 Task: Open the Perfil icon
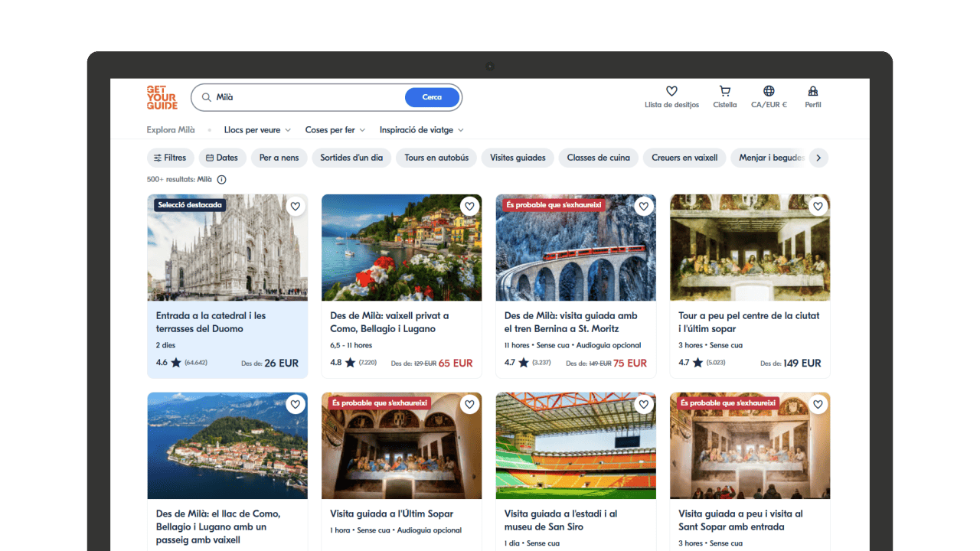[x=812, y=91]
